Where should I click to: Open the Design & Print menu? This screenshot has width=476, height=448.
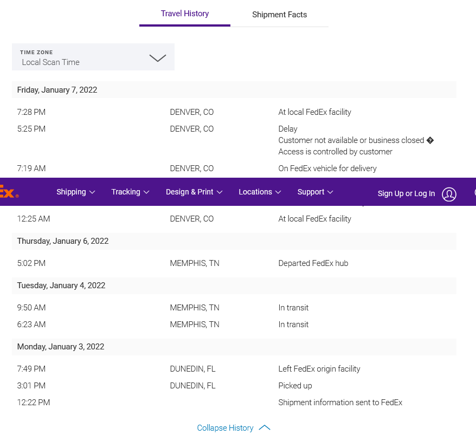(194, 192)
